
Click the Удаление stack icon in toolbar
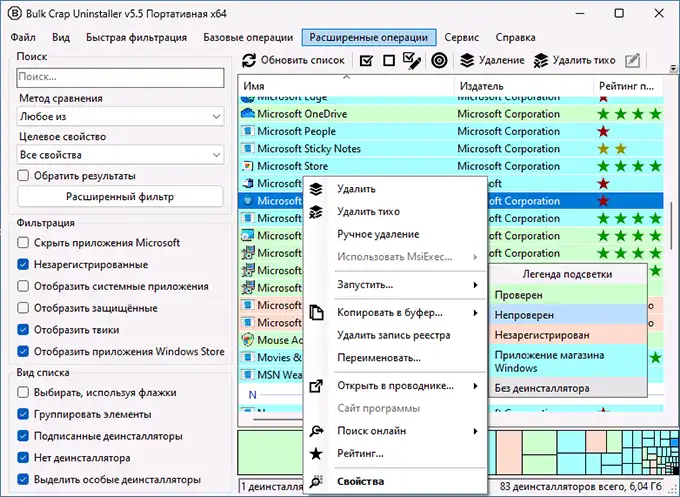(x=467, y=60)
